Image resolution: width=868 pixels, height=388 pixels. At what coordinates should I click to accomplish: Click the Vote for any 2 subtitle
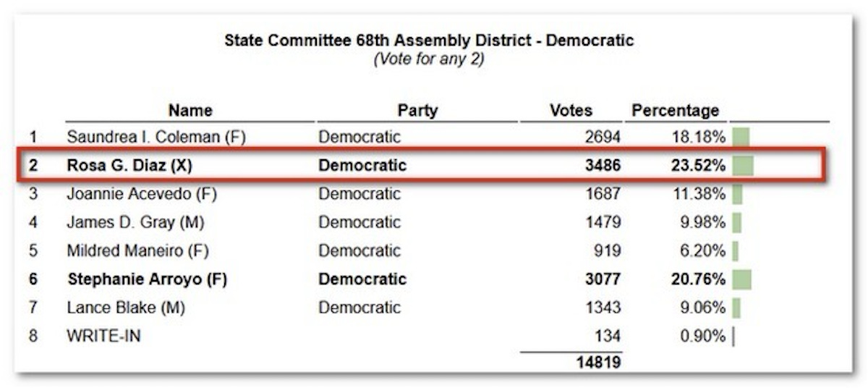(429, 59)
